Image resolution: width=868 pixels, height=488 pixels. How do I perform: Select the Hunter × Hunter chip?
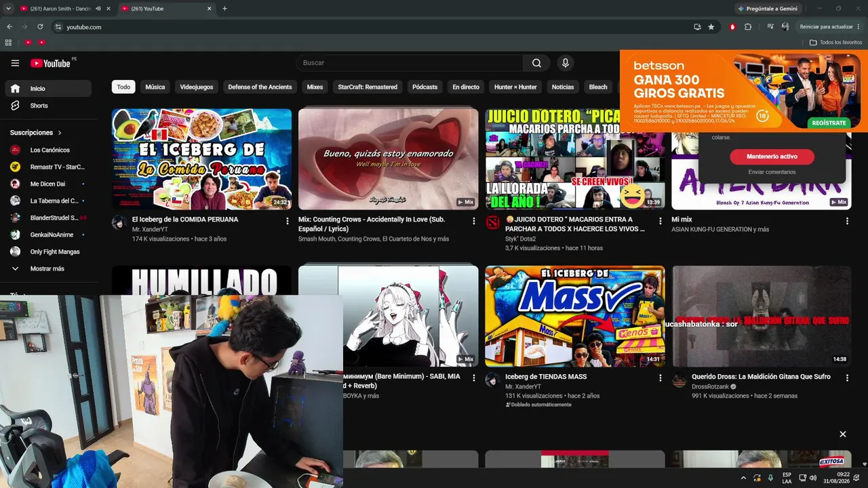point(515,87)
